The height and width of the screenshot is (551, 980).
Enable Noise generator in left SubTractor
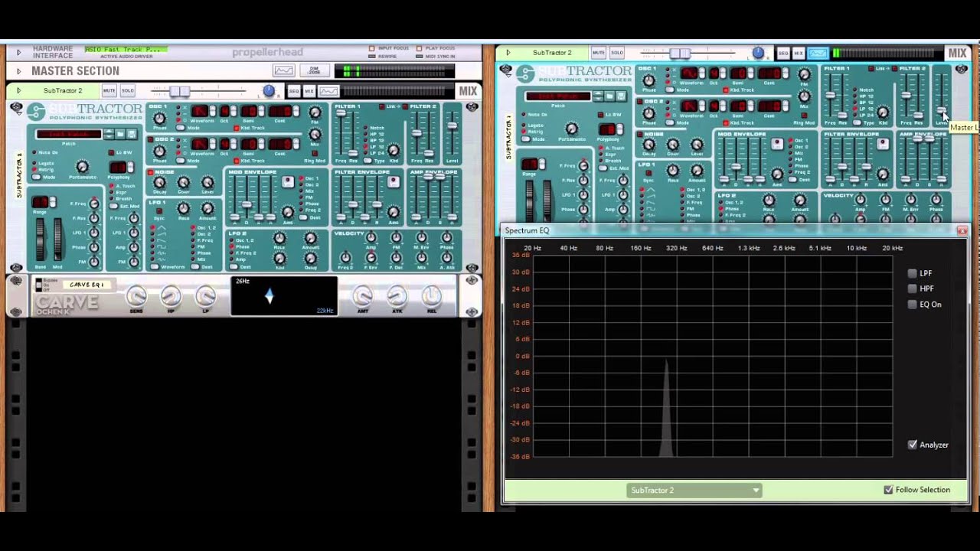tap(151, 172)
